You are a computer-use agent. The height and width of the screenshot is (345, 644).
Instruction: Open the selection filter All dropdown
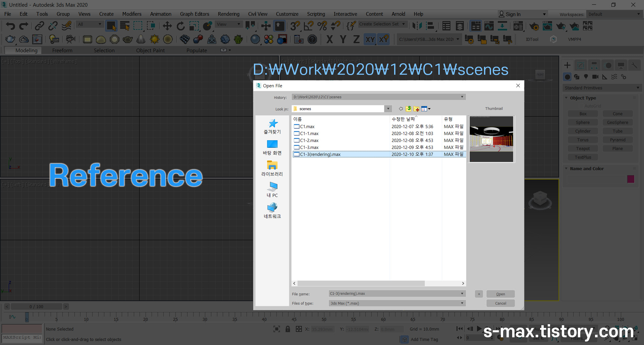pos(89,24)
